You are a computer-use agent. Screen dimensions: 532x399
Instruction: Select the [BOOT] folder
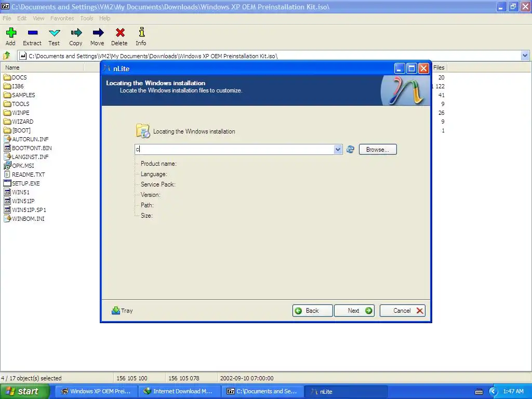pos(17,130)
